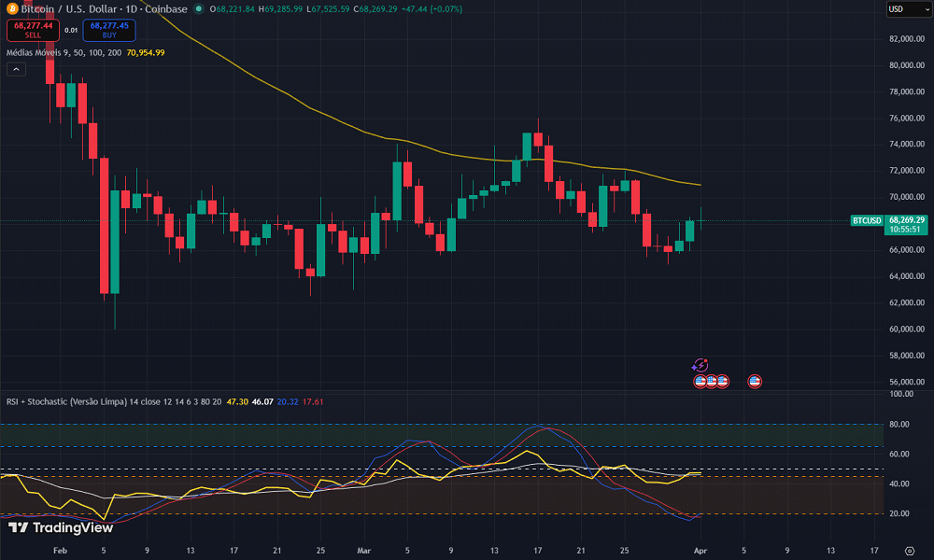Open the USD currency dropdown
Viewport: 934px width, 560px height.
(900, 9)
